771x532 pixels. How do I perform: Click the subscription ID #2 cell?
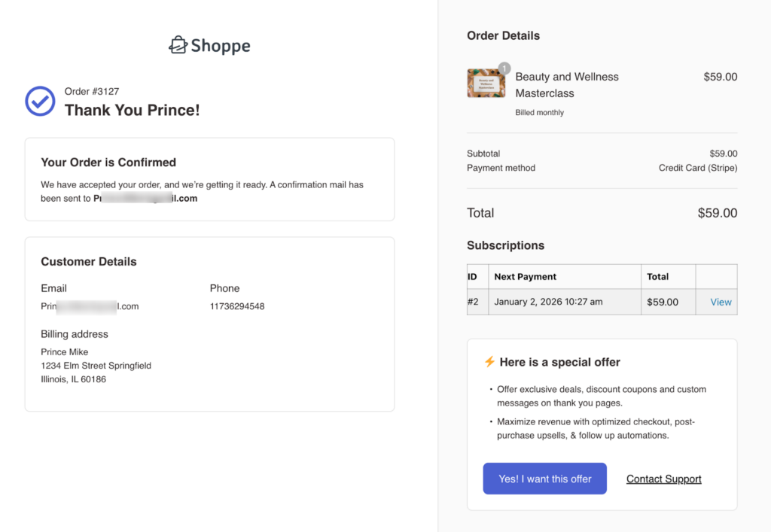pyautogui.click(x=473, y=302)
